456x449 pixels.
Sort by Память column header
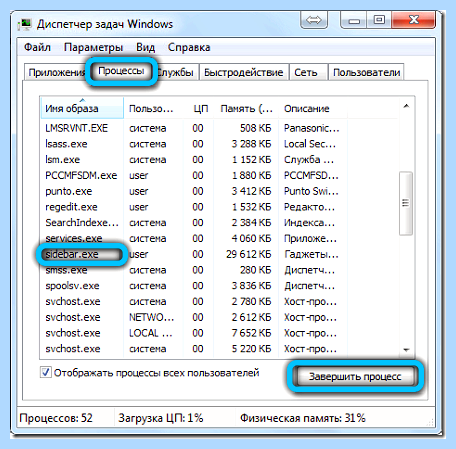pos(246,108)
